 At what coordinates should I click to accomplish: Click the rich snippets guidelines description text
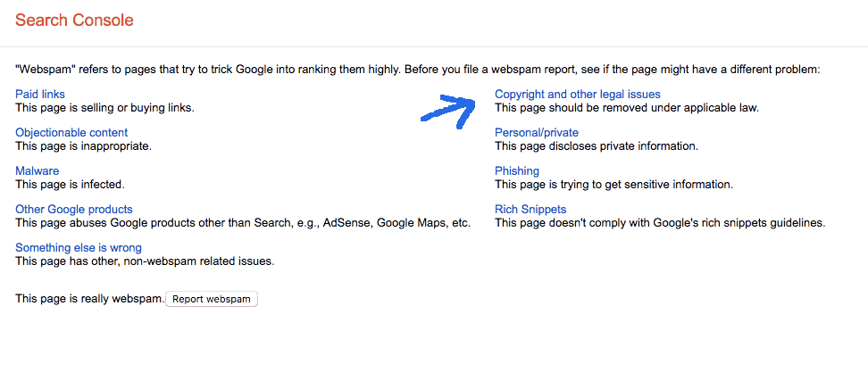click(660, 223)
